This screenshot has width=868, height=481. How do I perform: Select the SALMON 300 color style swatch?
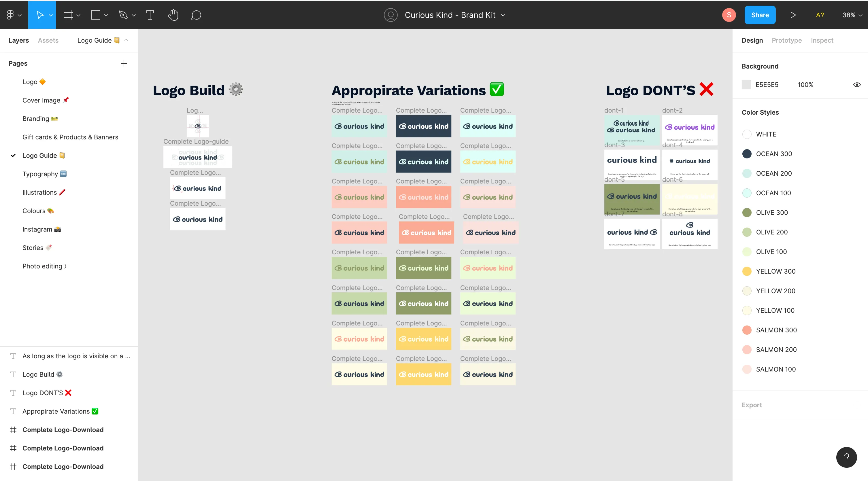point(747,330)
